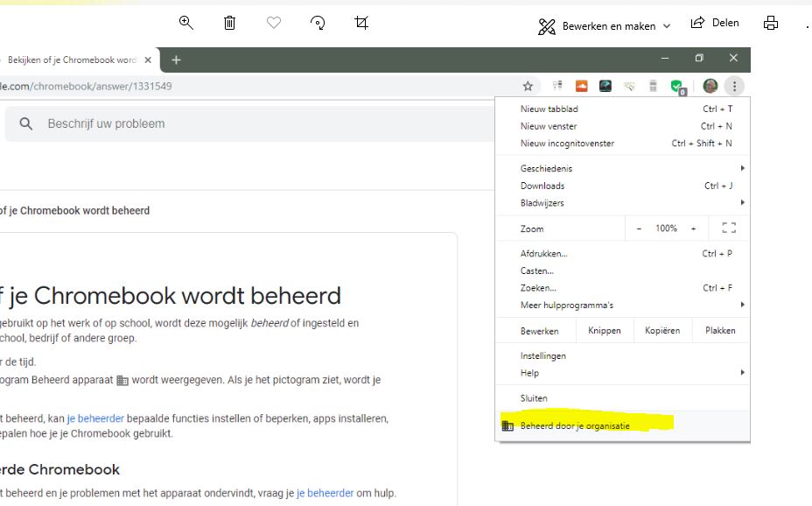Select the crop tool icon
This screenshot has height=506, width=812.
[x=361, y=24]
